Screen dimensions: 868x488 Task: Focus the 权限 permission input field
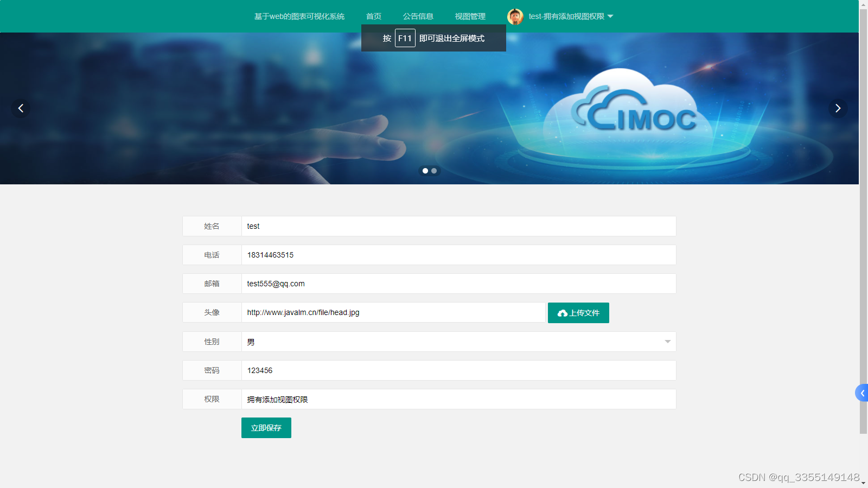click(459, 399)
